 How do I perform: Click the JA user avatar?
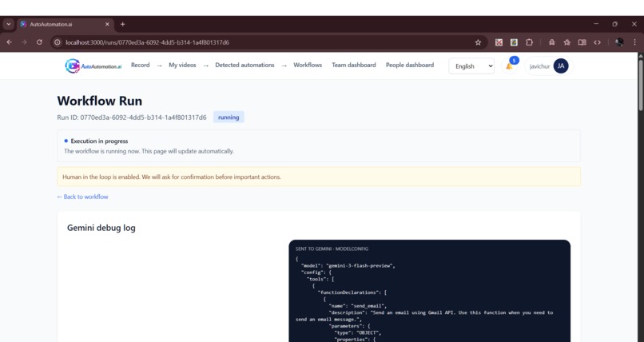pyautogui.click(x=561, y=66)
